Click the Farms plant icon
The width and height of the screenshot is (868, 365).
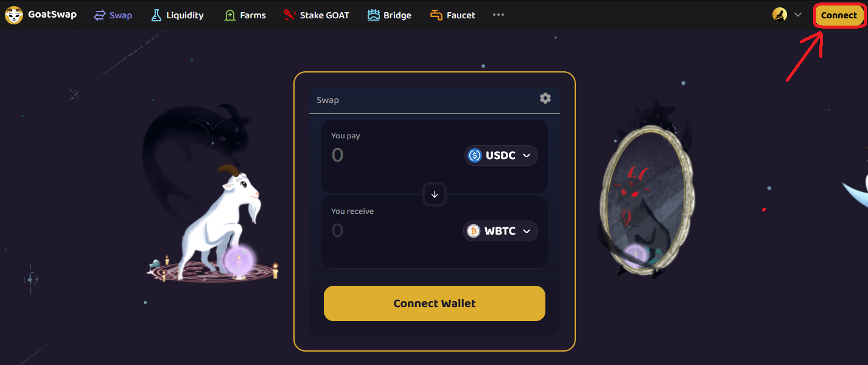tap(229, 15)
